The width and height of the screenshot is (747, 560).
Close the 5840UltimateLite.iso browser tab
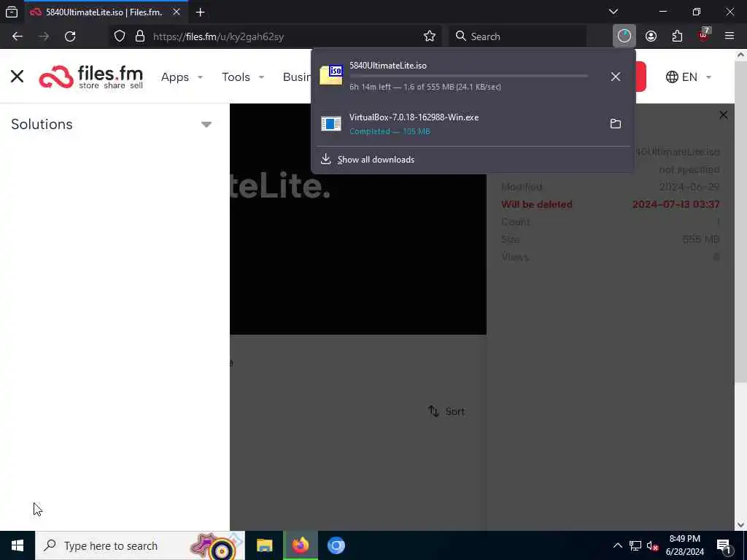pyautogui.click(x=177, y=12)
